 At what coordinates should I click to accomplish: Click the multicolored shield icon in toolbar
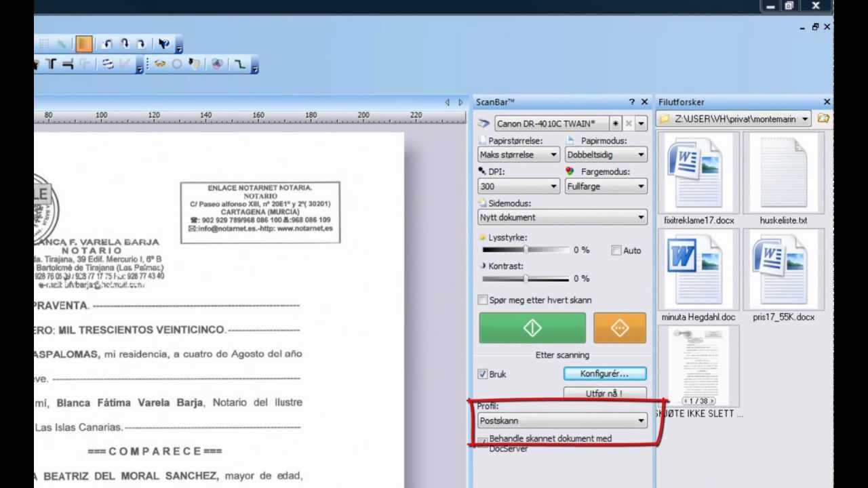click(x=217, y=64)
